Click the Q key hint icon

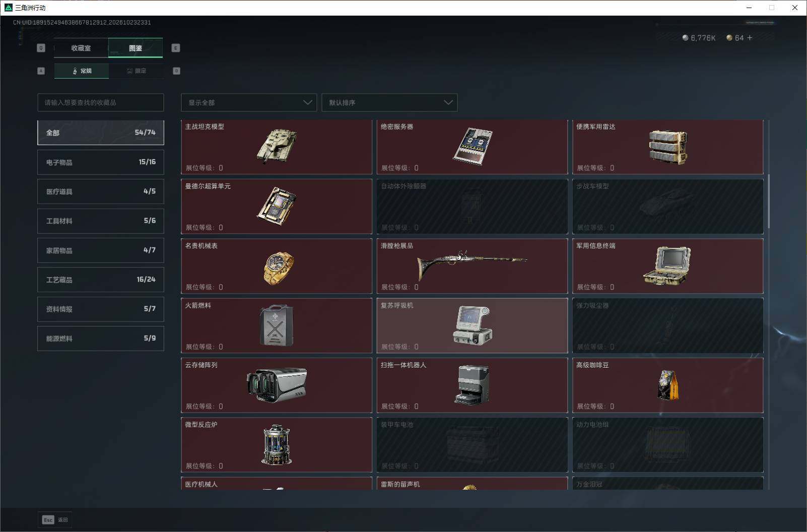click(x=41, y=48)
